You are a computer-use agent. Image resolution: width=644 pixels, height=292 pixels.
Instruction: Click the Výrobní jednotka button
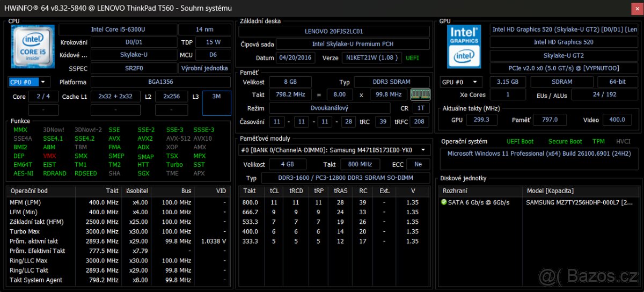click(204, 68)
